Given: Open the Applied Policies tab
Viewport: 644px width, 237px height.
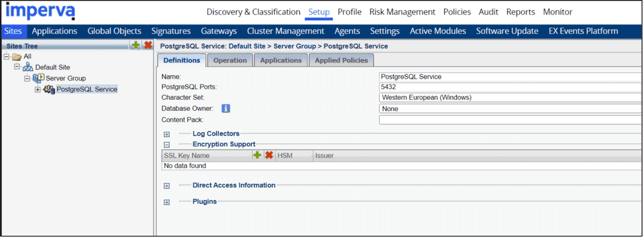Looking at the screenshot, I should point(341,60).
